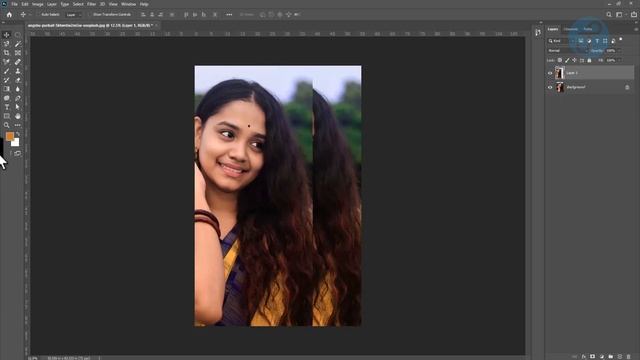
Task: Toggle Show Transform Controls checkbox
Action: (90, 14)
